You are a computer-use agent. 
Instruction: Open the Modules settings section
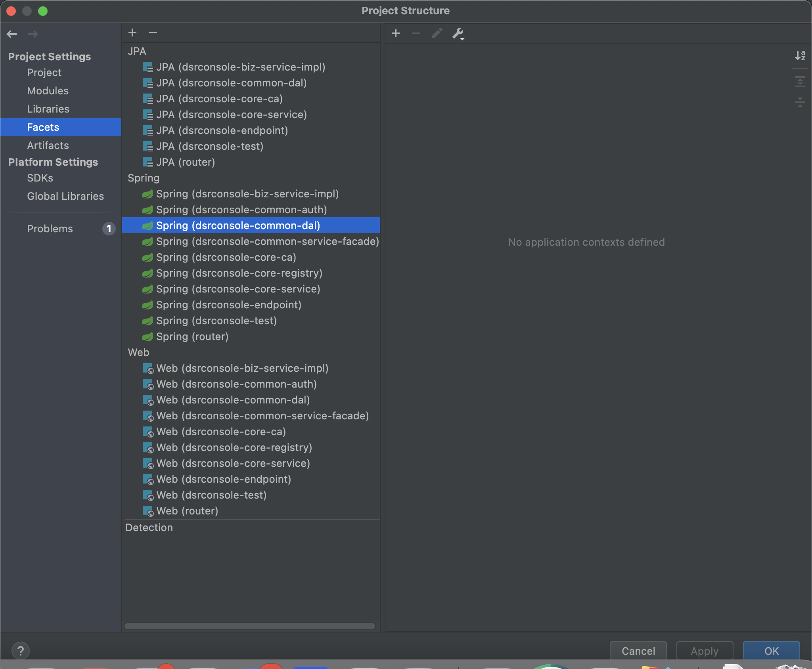click(x=48, y=91)
